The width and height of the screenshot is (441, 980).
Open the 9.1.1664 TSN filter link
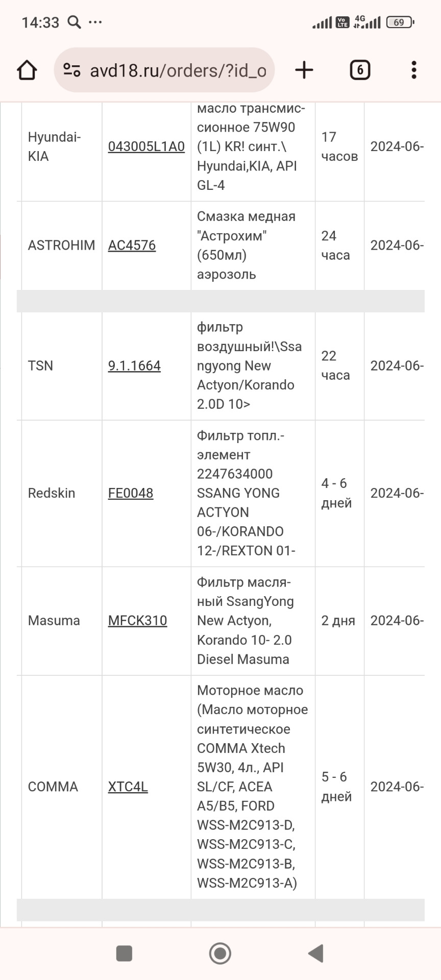click(134, 365)
